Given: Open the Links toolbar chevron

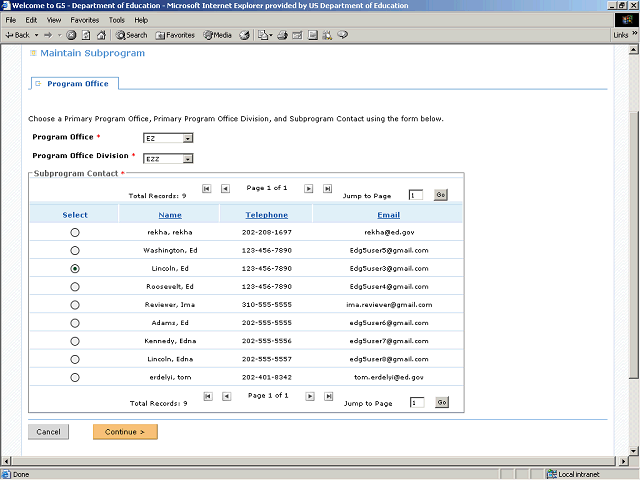Looking at the screenshot, I should pos(634,35).
